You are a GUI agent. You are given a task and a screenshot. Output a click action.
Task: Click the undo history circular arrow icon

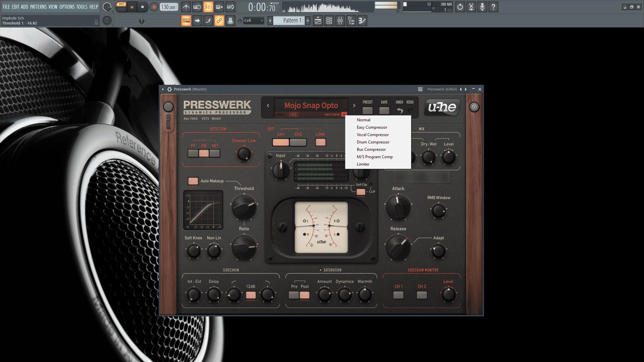(460, 7)
